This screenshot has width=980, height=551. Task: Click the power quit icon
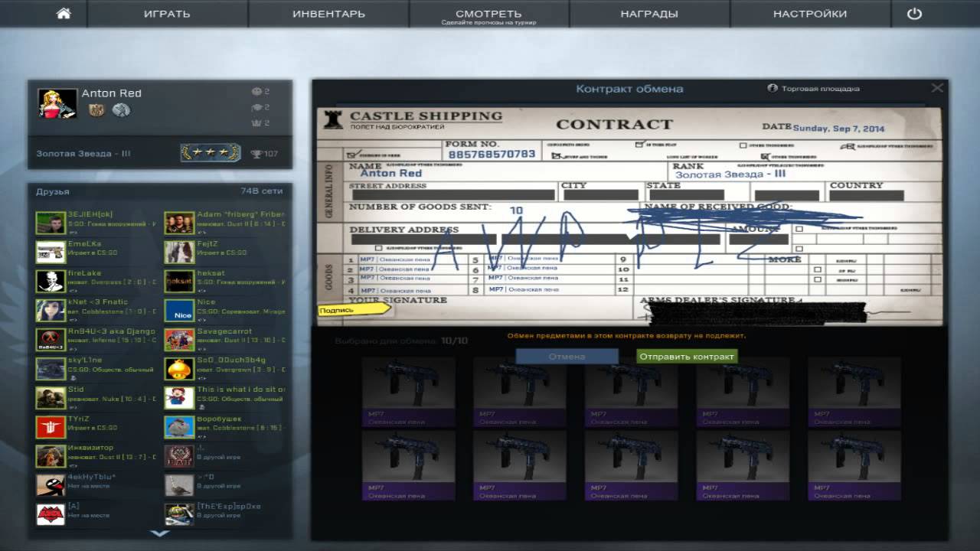point(914,14)
